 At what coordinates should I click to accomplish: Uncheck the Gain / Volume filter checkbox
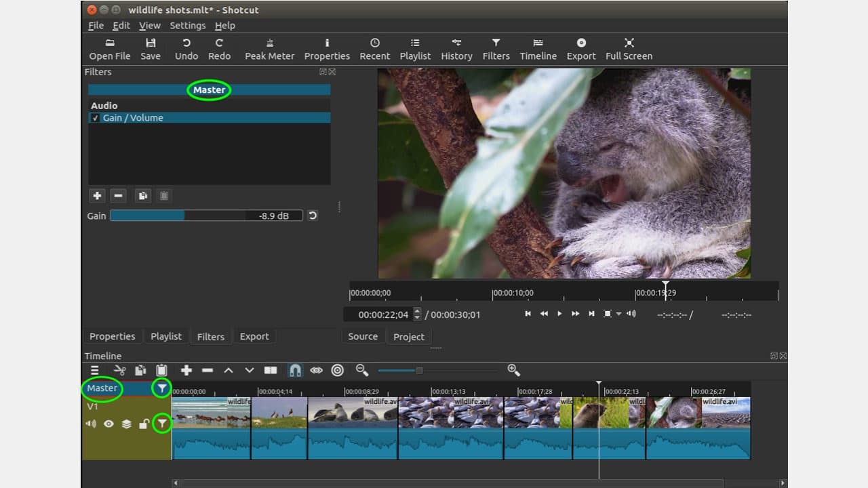tap(95, 118)
